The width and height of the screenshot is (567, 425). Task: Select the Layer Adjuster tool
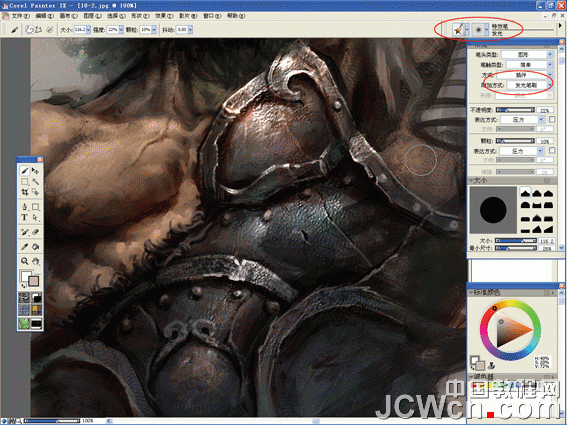(35, 170)
